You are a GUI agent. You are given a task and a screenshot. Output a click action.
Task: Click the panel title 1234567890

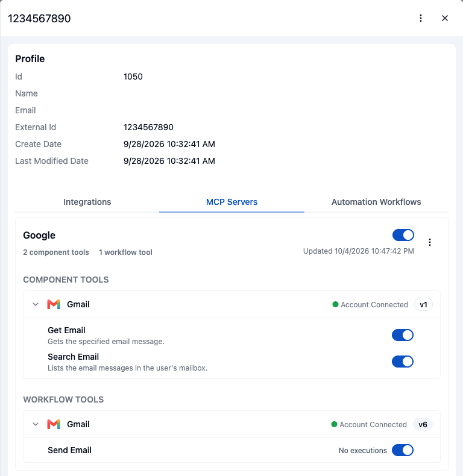[39, 19]
